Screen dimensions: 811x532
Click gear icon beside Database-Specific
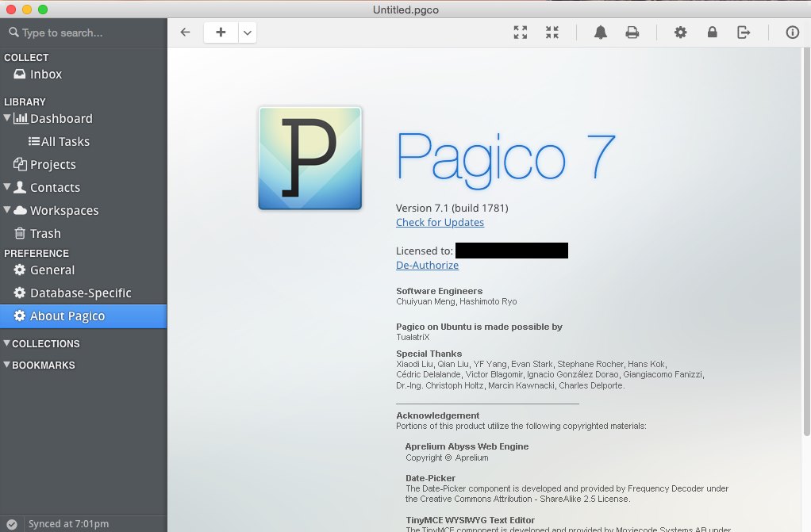[20, 293]
